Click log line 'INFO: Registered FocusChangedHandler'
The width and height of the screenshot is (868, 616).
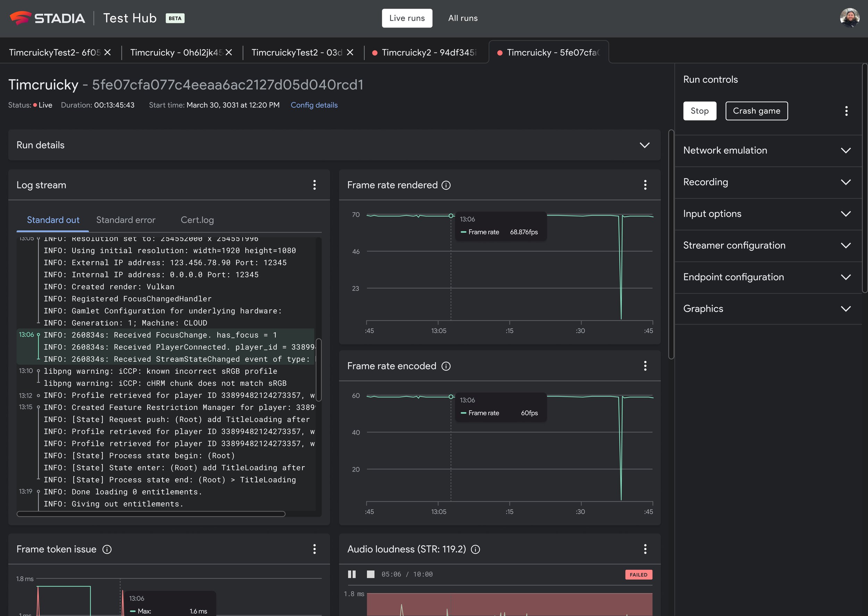[x=128, y=298]
